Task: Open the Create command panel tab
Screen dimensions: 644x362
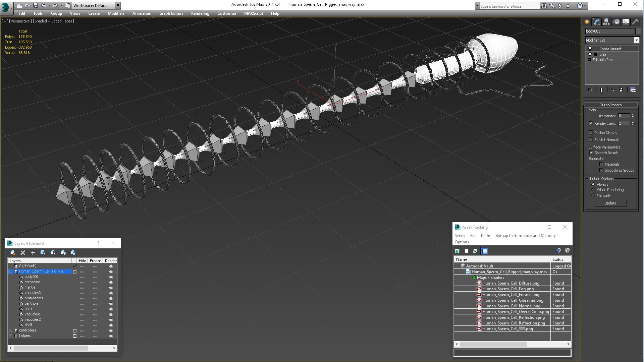Action: pyautogui.click(x=587, y=22)
